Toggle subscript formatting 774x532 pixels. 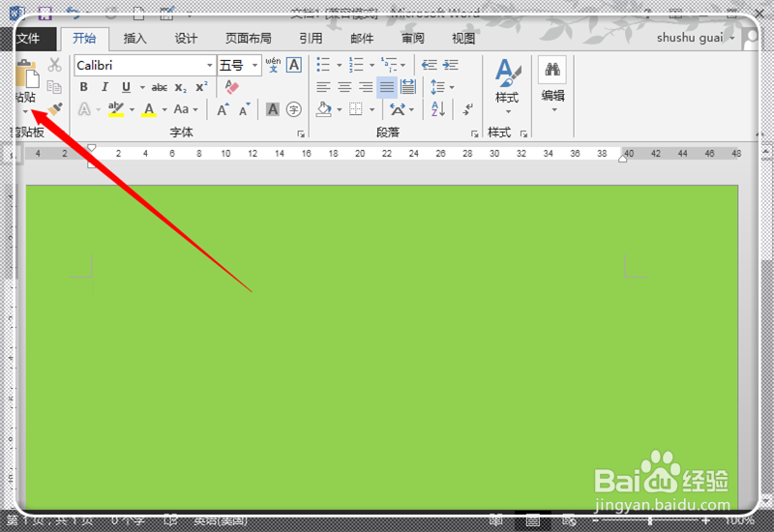coord(181,87)
